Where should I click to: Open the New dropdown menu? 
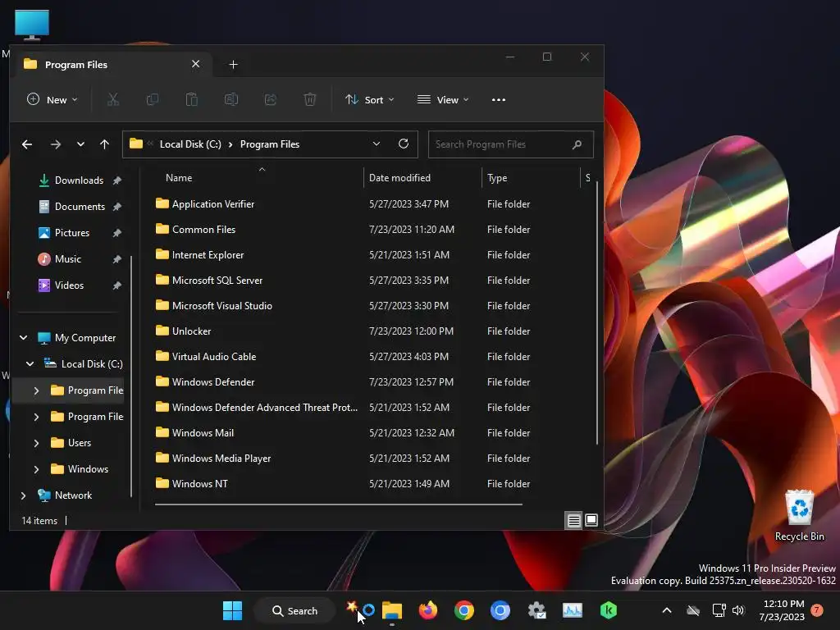click(x=52, y=99)
